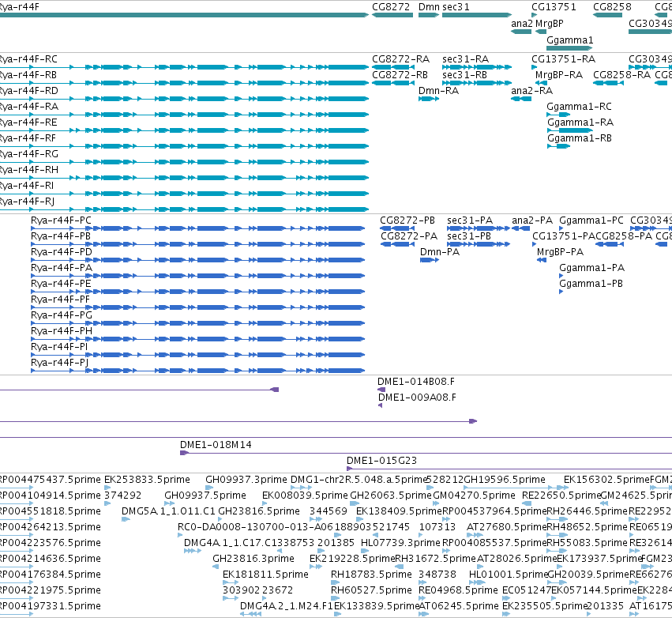
Task: Select the Ggamma1-PC protein label
Action: coord(591,220)
